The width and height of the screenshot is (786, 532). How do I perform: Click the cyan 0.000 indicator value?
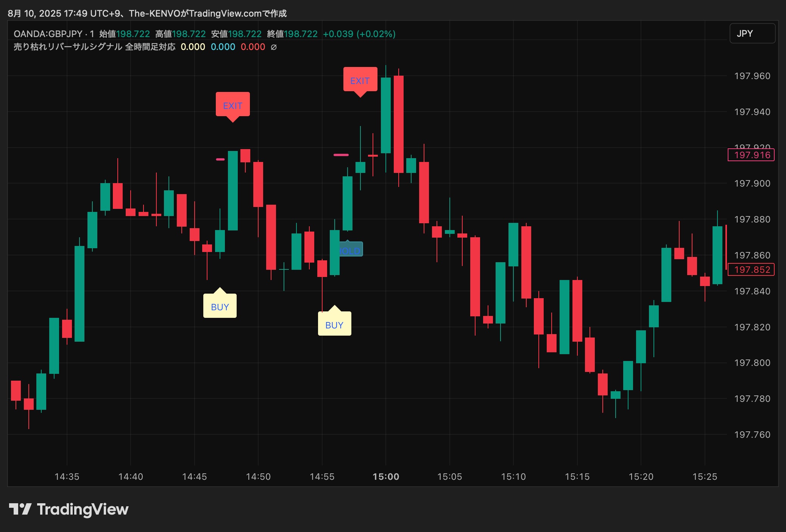pos(223,47)
